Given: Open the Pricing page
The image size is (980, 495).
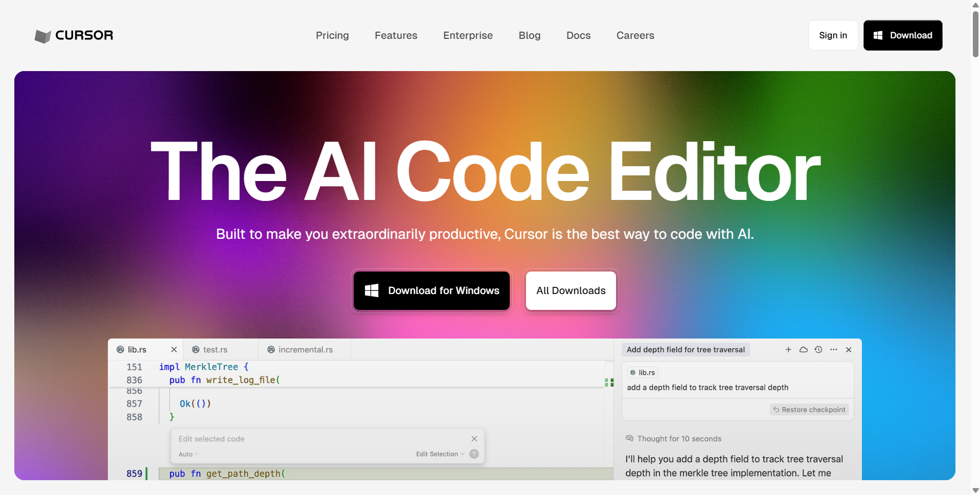Looking at the screenshot, I should point(332,35).
